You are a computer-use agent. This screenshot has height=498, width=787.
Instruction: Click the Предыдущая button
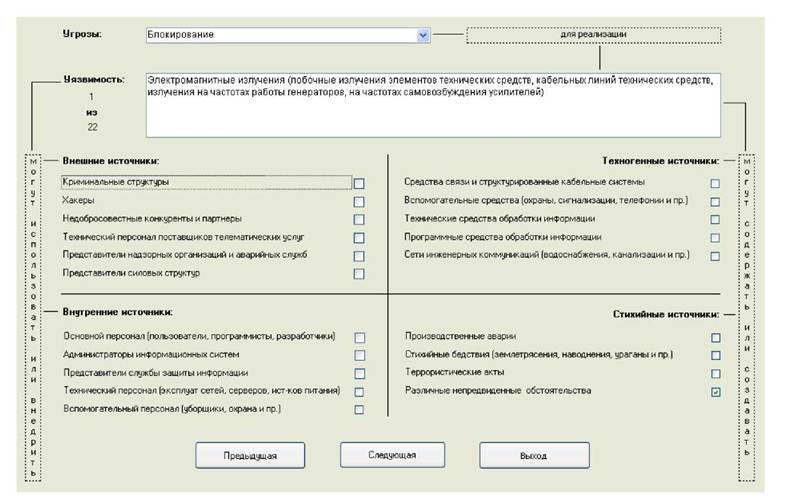(x=250, y=455)
